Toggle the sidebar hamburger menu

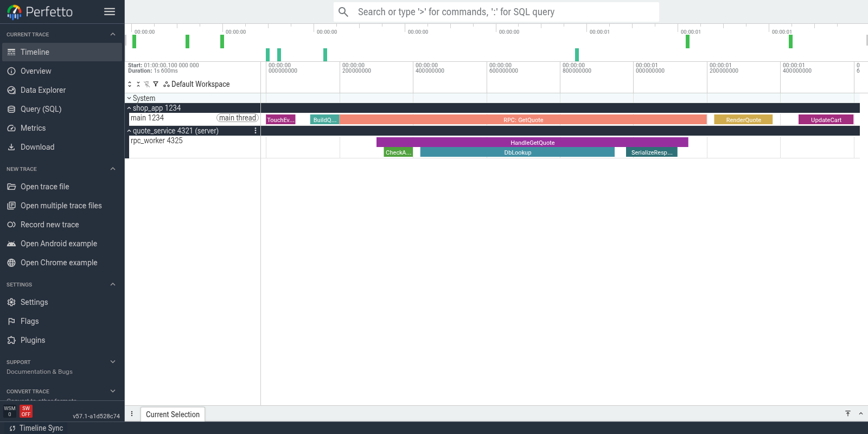pos(110,11)
